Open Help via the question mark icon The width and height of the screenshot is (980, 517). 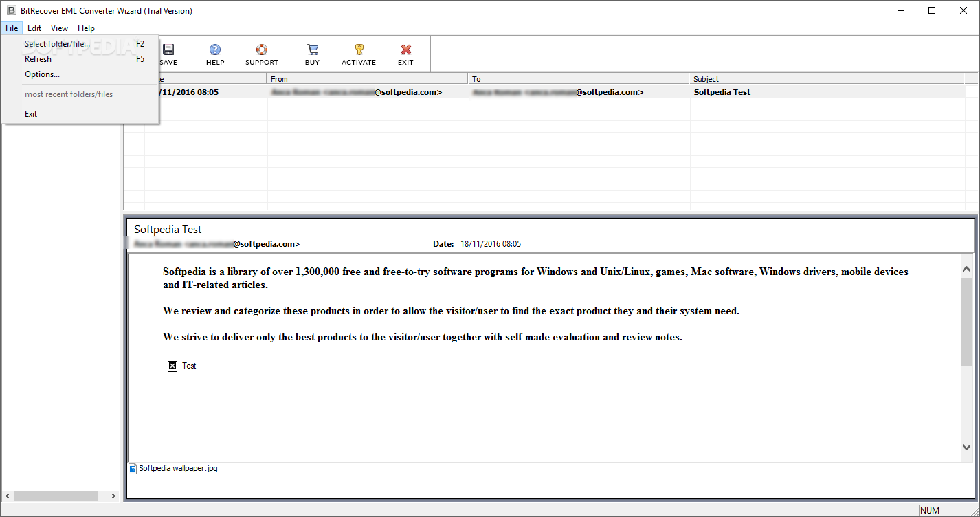(215, 49)
